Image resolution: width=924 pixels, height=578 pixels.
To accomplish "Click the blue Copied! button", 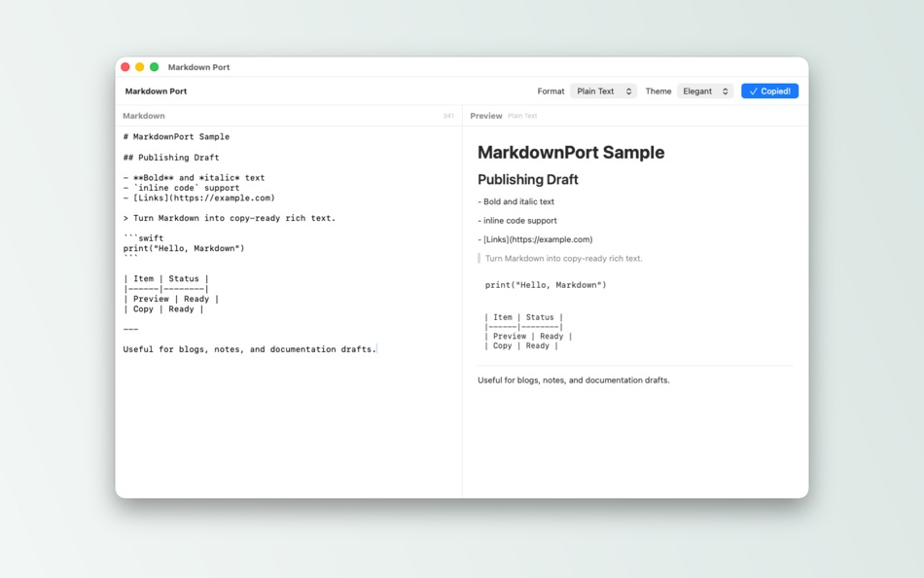I will (769, 91).
